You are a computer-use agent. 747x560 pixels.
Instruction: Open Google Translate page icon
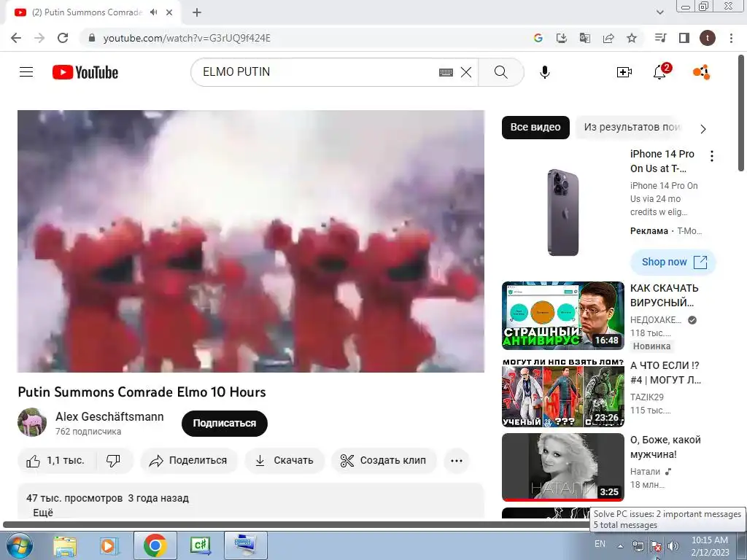585,38
